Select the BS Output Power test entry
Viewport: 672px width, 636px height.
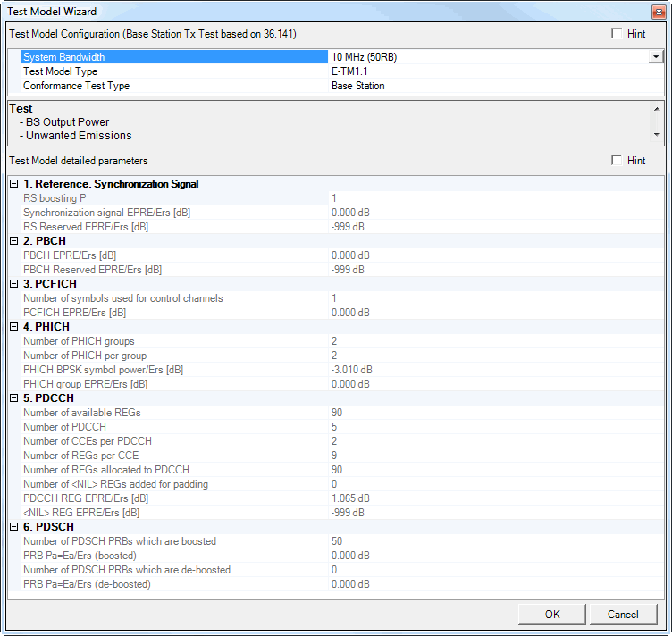pos(67,122)
